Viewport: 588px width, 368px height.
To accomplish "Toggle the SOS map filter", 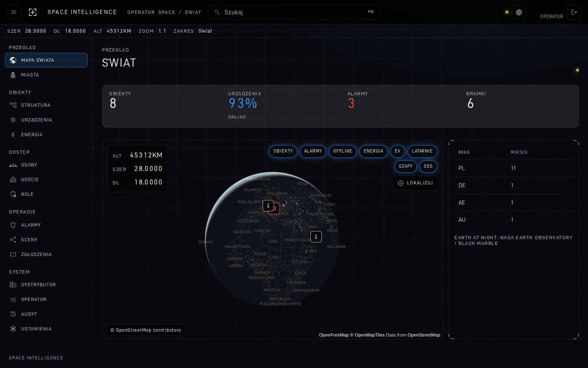I will (x=428, y=166).
